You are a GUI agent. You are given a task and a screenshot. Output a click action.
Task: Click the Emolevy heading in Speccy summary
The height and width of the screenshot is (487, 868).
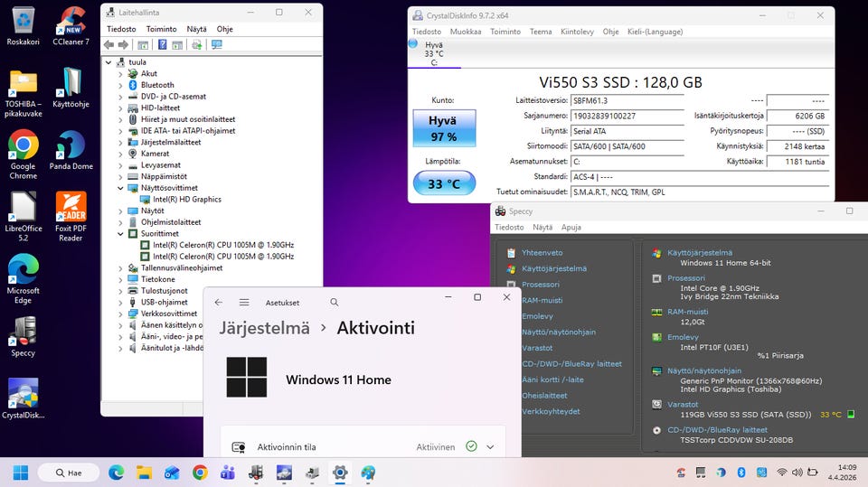pyautogui.click(x=683, y=337)
